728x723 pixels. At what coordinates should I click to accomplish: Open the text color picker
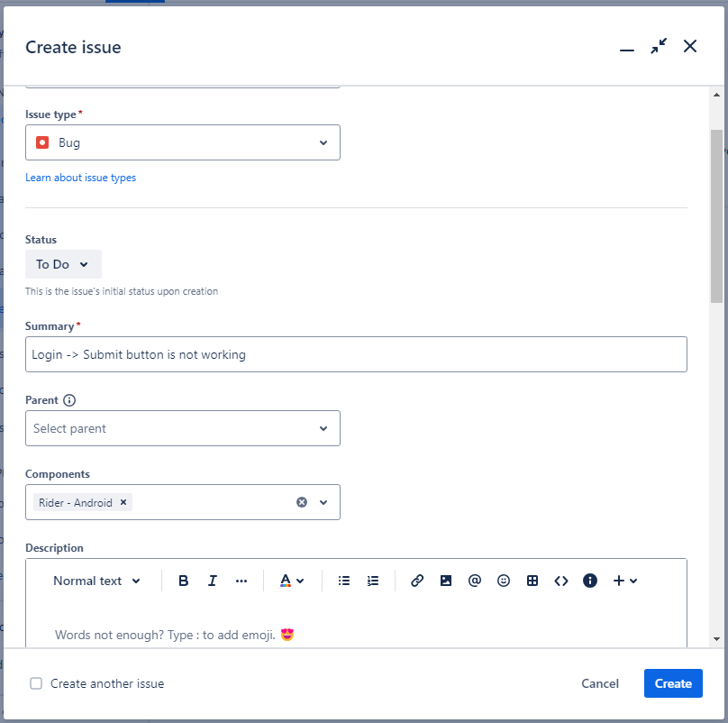(291, 581)
